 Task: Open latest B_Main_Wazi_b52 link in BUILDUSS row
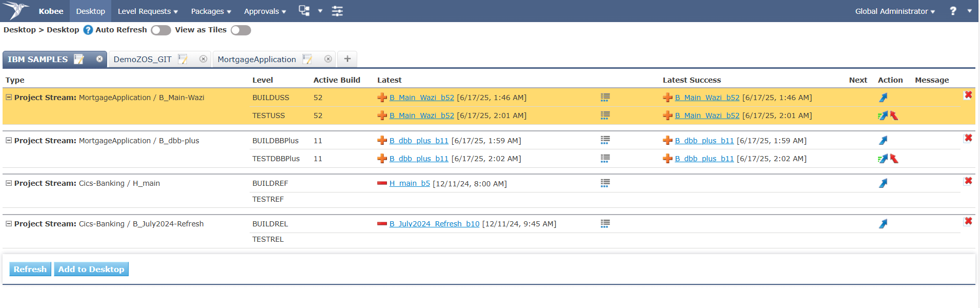pos(422,98)
